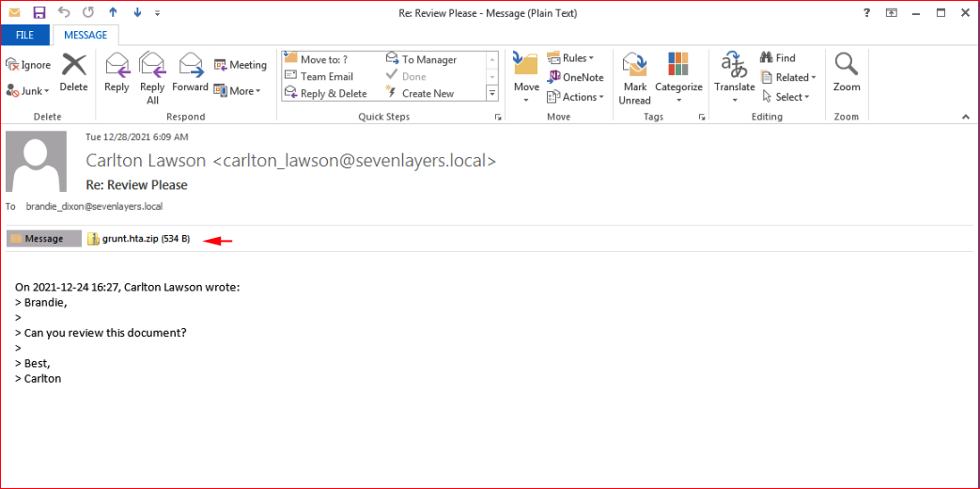Open the Categorize color menu

tap(678, 78)
